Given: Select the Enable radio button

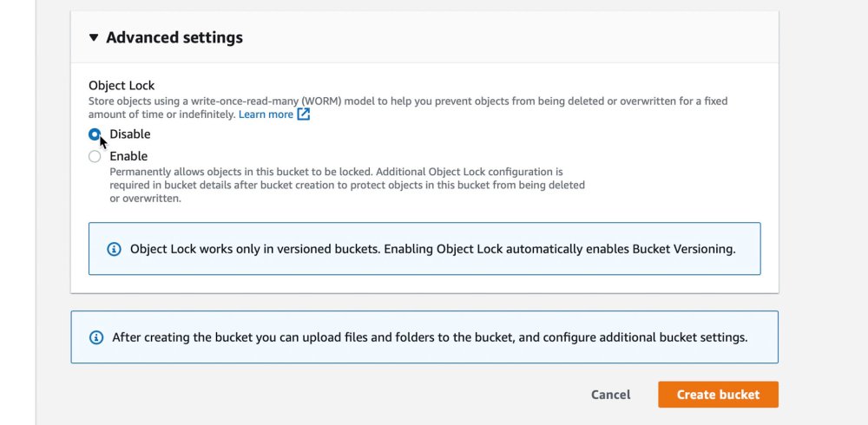Looking at the screenshot, I should [x=95, y=157].
